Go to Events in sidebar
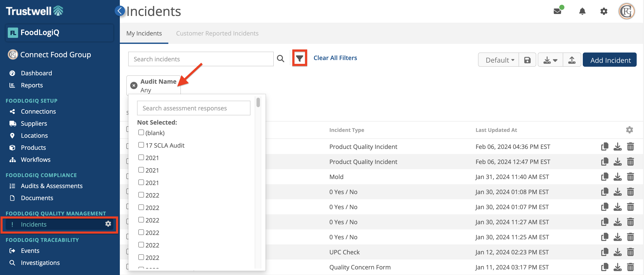Image resolution: width=644 pixels, height=275 pixels. coord(30,250)
